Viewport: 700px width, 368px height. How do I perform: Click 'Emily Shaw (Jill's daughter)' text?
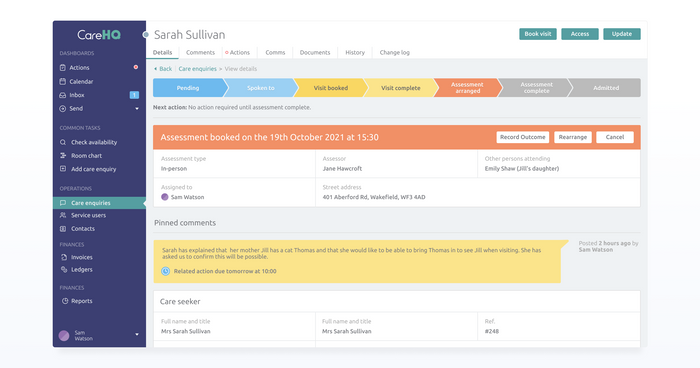(x=522, y=169)
